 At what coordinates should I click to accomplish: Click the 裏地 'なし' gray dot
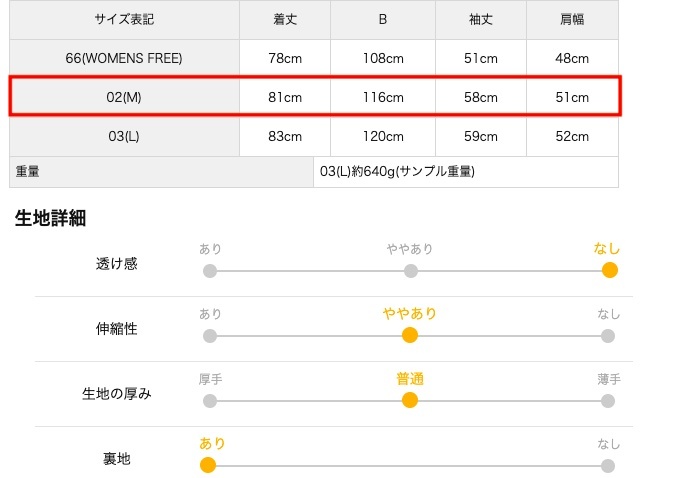pyautogui.click(x=608, y=465)
